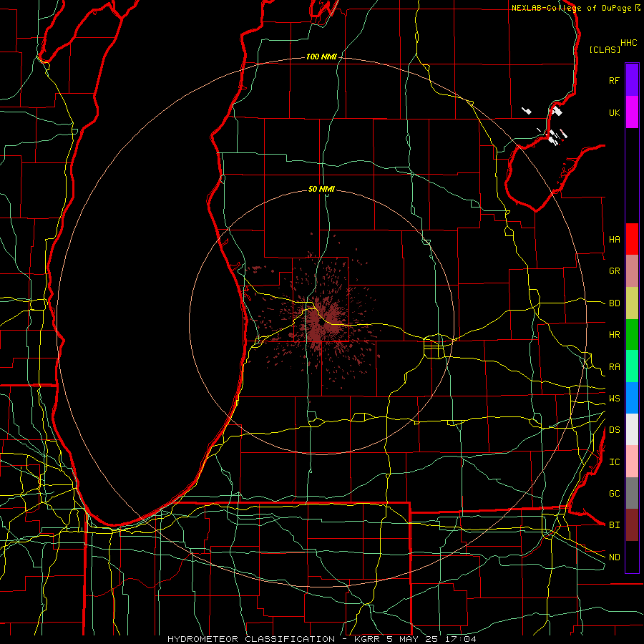
Task: Click the DS white legend color
Action: 632,429
